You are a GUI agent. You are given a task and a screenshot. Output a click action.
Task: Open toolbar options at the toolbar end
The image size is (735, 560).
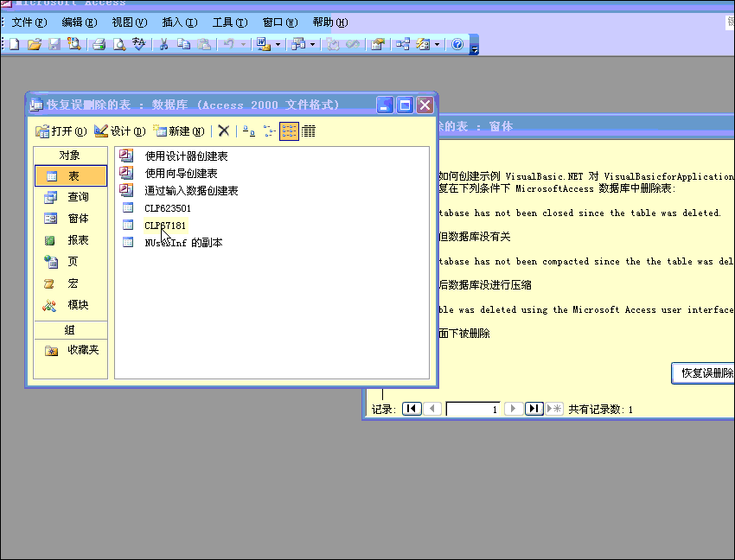pyautogui.click(x=475, y=46)
